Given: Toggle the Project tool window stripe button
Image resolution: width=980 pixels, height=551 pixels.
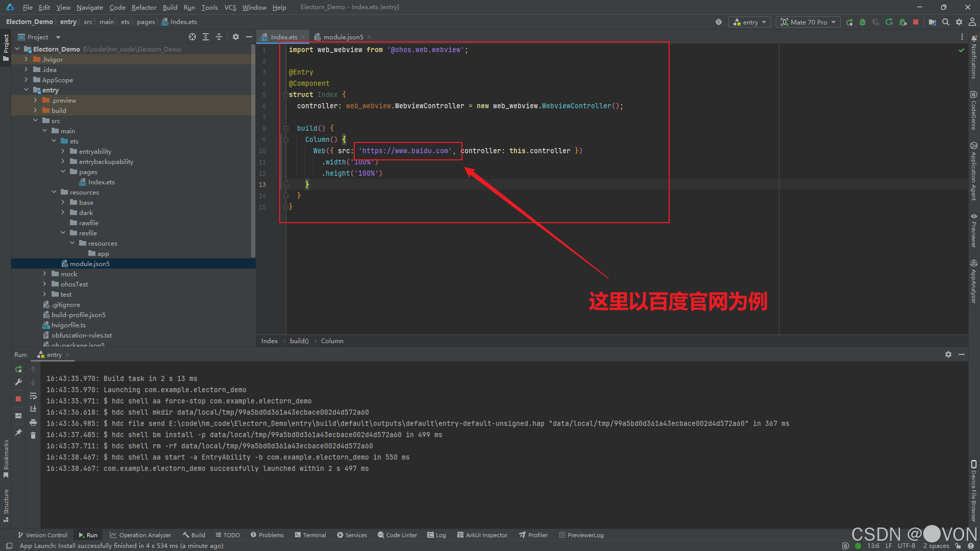Looking at the screenshot, I should pyautogui.click(x=6, y=47).
